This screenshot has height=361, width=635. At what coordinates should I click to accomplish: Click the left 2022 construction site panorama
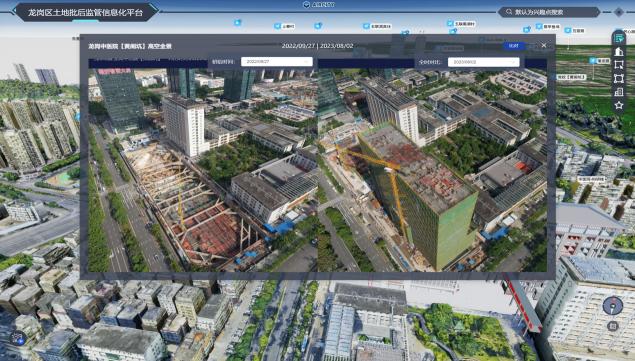(203, 170)
